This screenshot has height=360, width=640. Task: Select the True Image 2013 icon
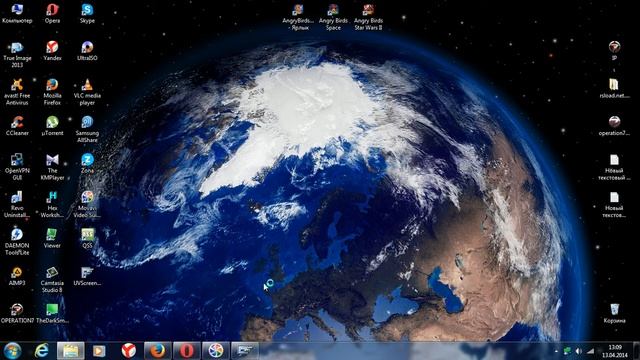[x=17, y=54]
